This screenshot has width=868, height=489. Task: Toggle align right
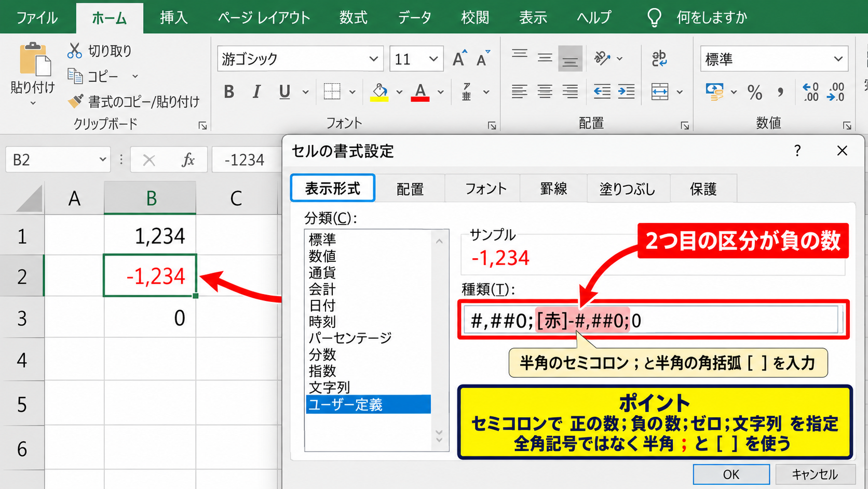coord(570,92)
